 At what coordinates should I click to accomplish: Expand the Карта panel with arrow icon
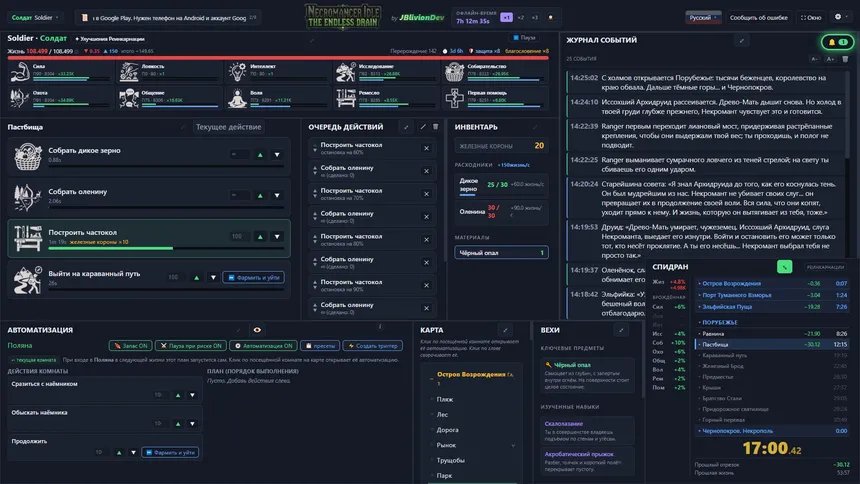tap(505, 330)
